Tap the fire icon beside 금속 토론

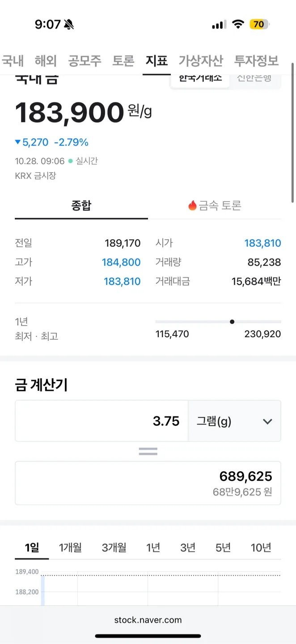pyautogui.click(x=192, y=206)
